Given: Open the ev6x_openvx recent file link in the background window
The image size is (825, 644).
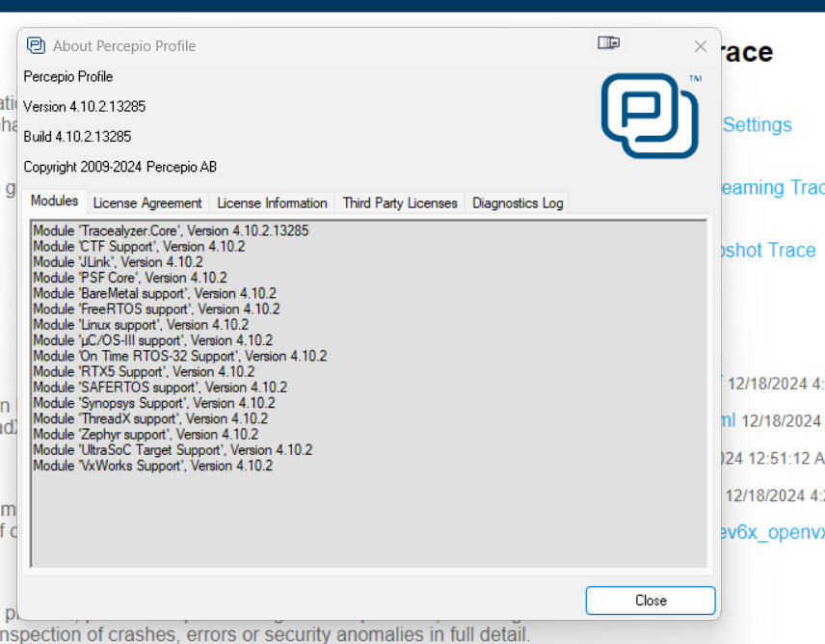Looking at the screenshot, I should pos(773,532).
